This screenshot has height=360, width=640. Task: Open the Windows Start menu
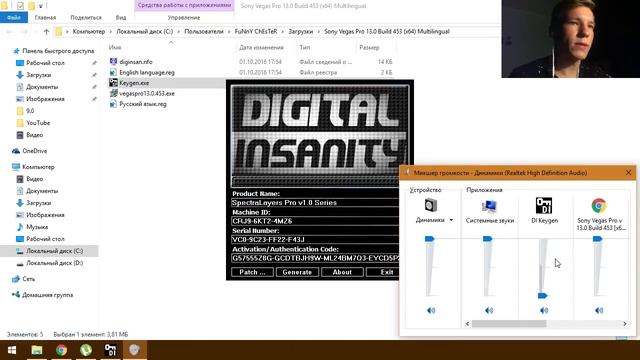point(12,350)
